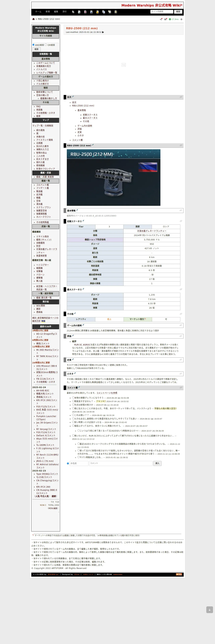
Task: Select radio for comment 精度良すぎません？
Action: pos(73,401)
